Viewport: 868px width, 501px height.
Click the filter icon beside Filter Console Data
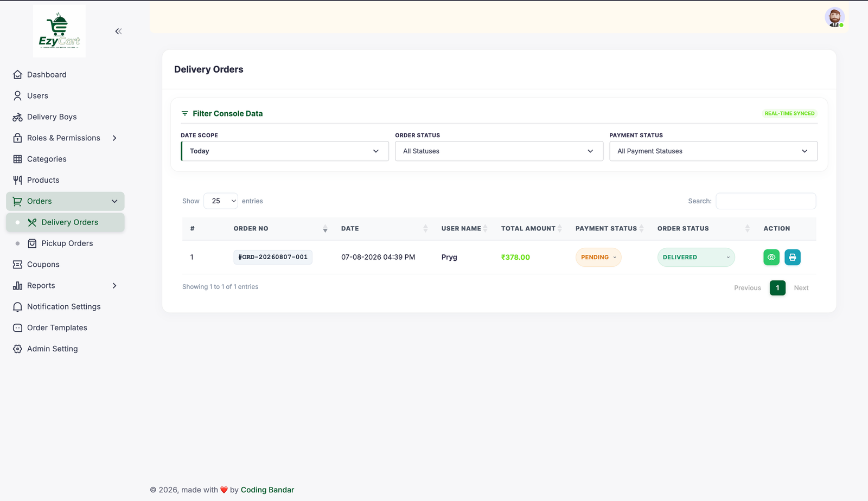pyautogui.click(x=185, y=113)
